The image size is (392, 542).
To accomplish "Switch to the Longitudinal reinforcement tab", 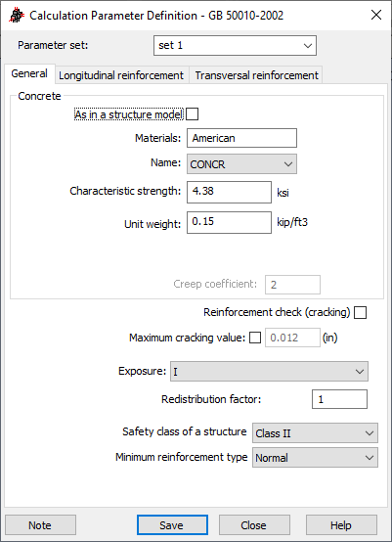I will pos(121,75).
